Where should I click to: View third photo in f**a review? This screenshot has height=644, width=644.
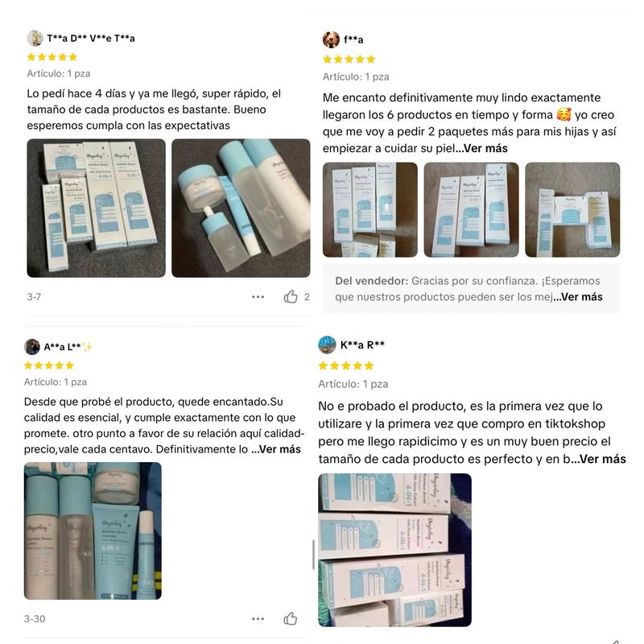[x=572, y=210]
